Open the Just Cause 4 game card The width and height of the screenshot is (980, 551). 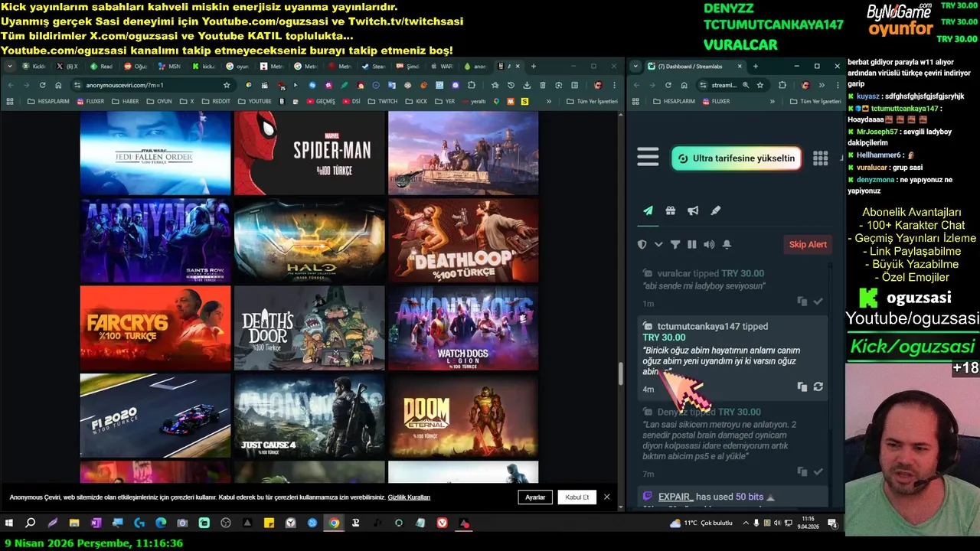(309, 415)
